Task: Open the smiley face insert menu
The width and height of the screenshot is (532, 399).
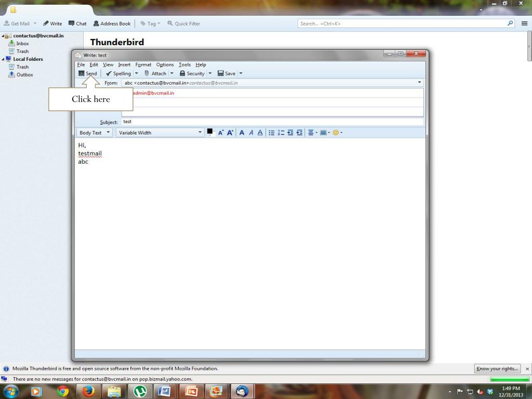Action: [337, 132]
